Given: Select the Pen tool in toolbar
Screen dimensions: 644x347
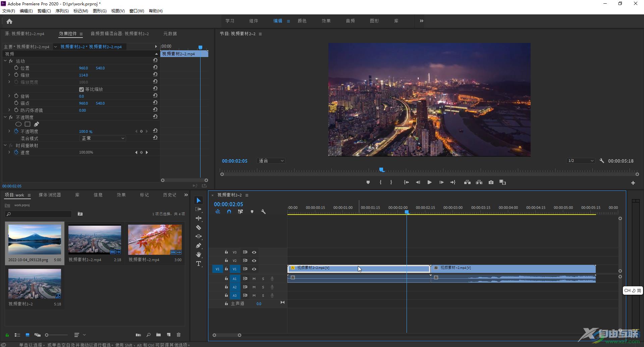Looking at the screenshot, I should pos(199,245).
